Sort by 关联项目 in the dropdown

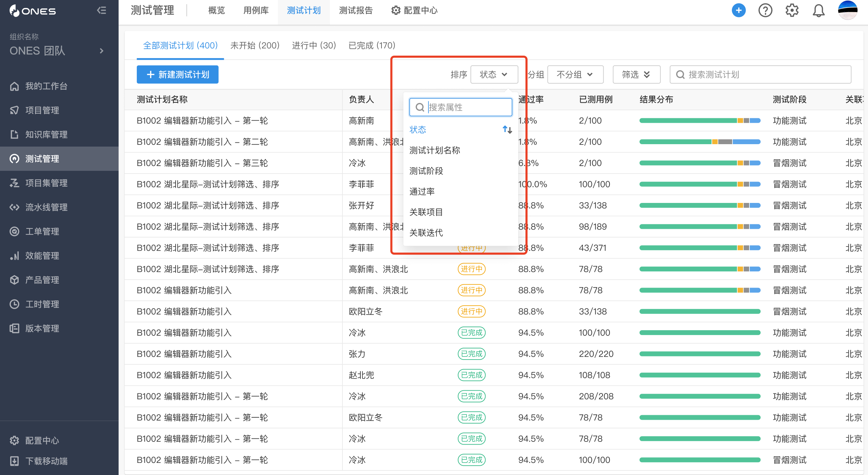coord(461,212)
